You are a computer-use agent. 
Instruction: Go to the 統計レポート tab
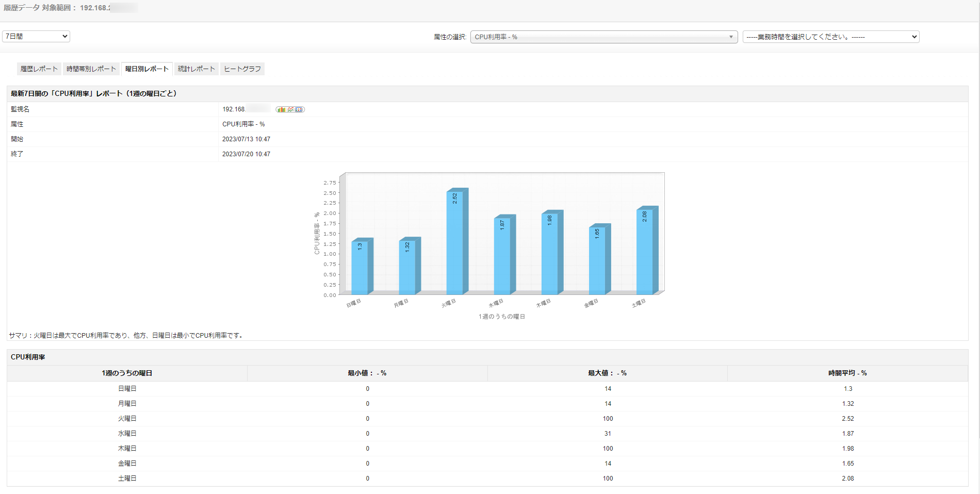point(197,69)
